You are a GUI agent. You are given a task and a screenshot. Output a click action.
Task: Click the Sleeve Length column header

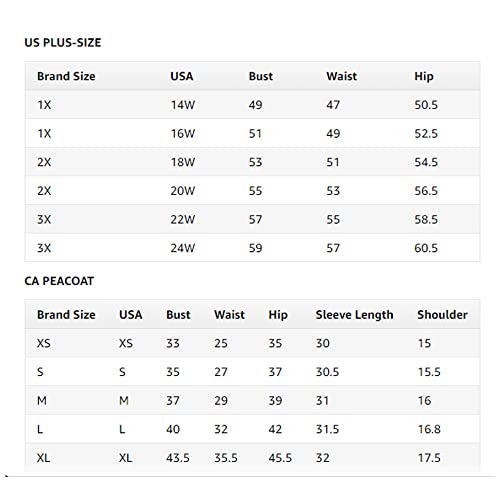[x=354, y=315]
